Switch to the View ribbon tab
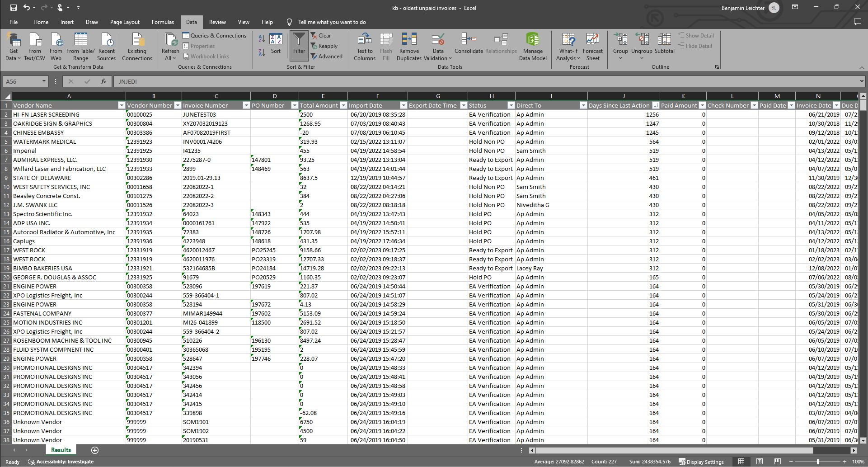868x467 pixels. tap(244, 22)
